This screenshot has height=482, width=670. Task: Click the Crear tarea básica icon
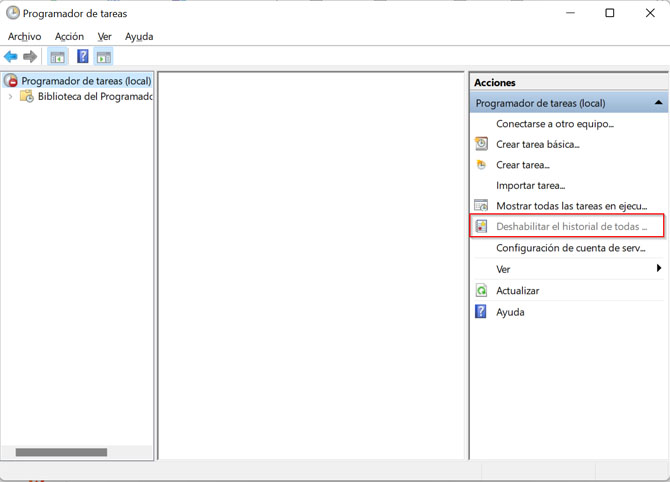[481, 144]
